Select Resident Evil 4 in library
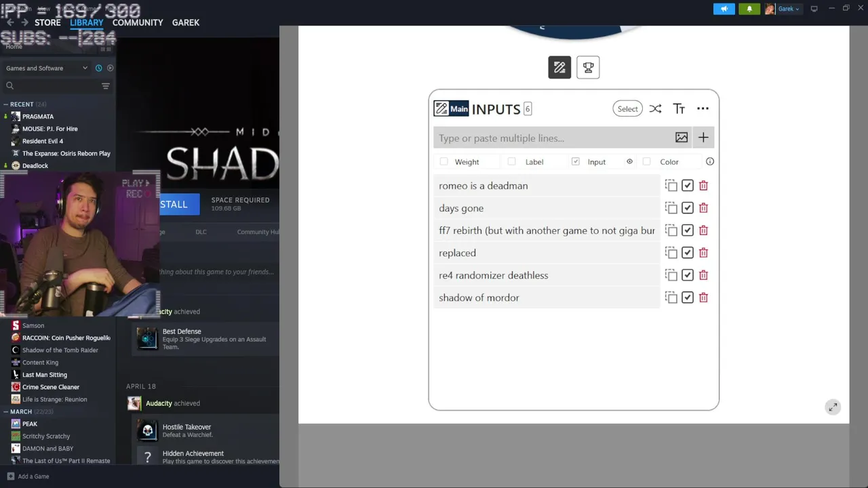 coord(43,141)
